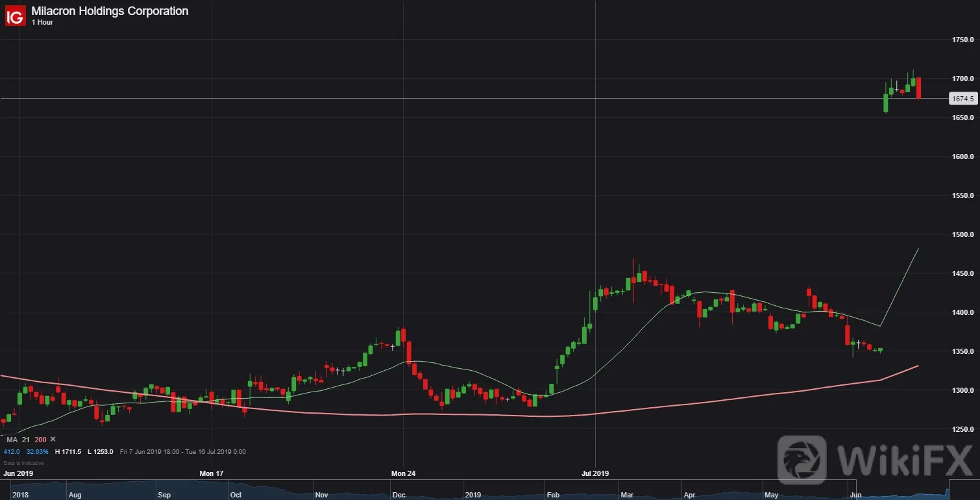Jump to Apr in the navigator strip
Viewport: 980px width, 500px height.
[x=690, y=495]
